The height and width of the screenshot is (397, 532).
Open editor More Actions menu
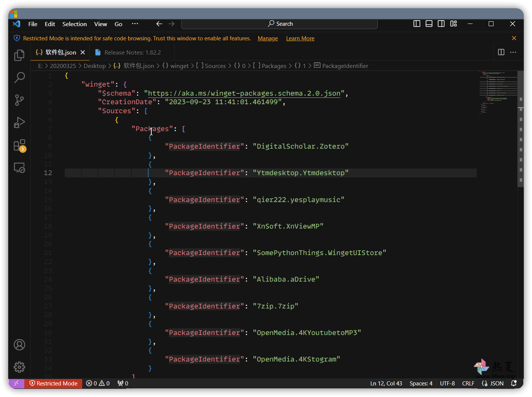tap(513, 52)
